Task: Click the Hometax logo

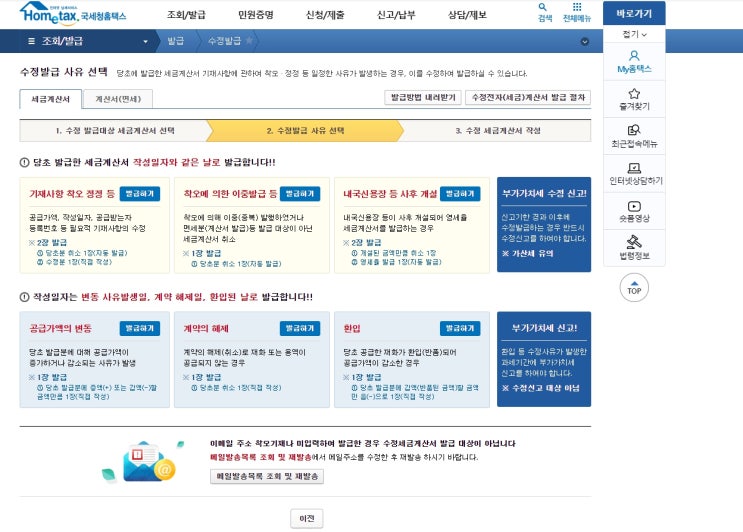Action: (x=72, y=14)
